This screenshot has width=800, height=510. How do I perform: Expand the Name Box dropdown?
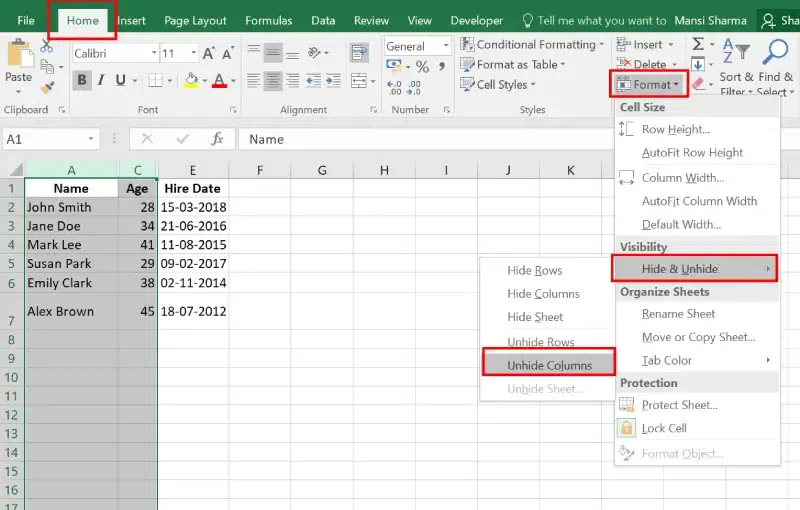pyautogui.click(x=91, y=139)
